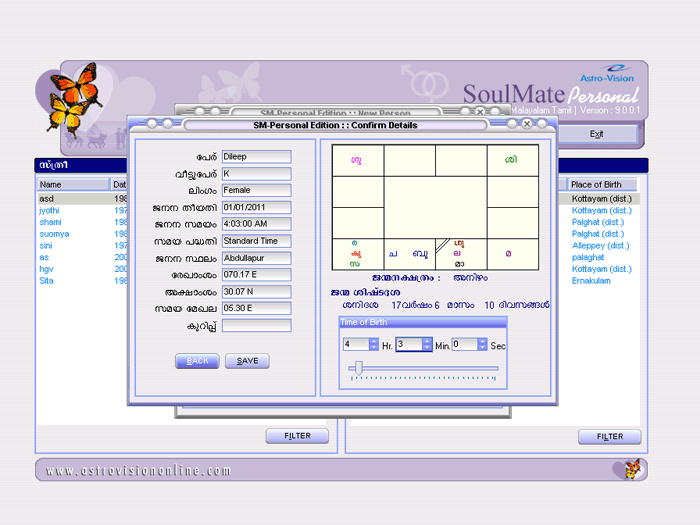Click the gender field showing Female
Image resolution: width=700 pixels, height=525 pixels.
(257, 190)
